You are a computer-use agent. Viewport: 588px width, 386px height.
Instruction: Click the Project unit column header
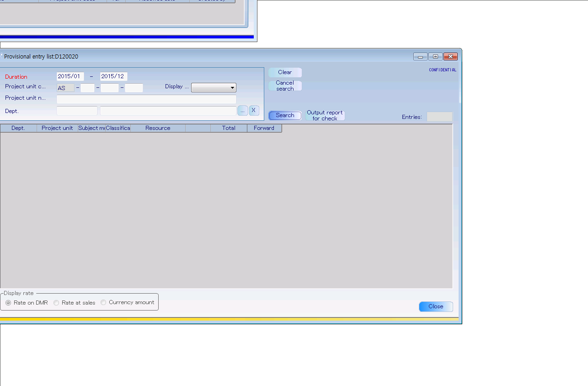(x=57, y=128)
